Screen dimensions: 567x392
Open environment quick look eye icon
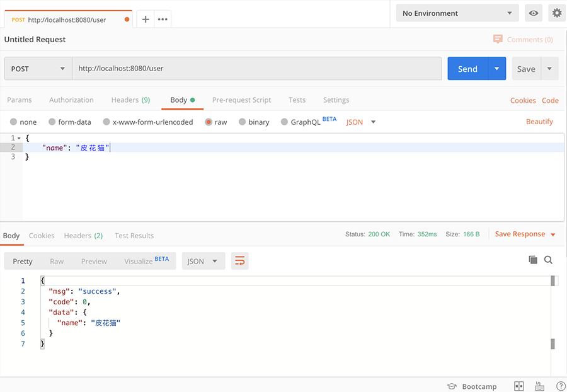click(534, 13)
